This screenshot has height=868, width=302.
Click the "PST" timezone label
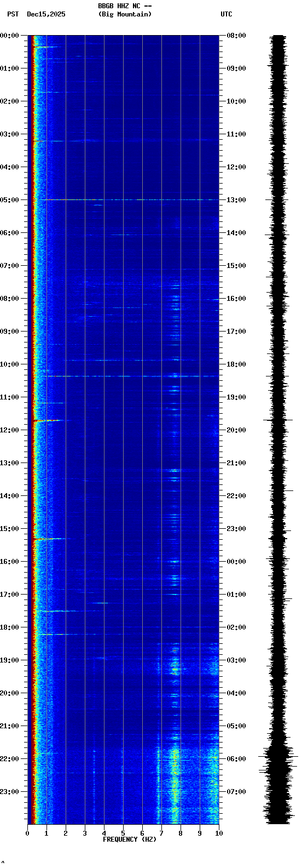pyautogui.click(x=13, y=14)
